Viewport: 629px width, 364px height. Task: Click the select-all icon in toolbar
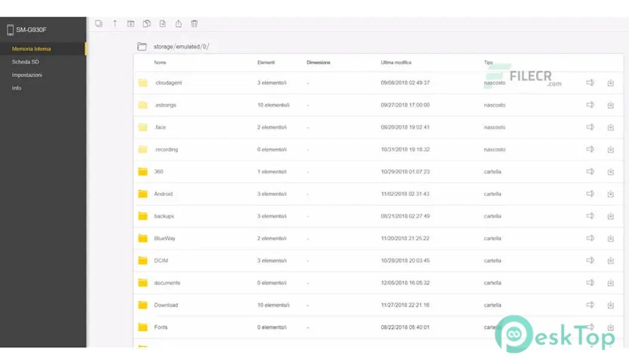click(x=99, y=24)
